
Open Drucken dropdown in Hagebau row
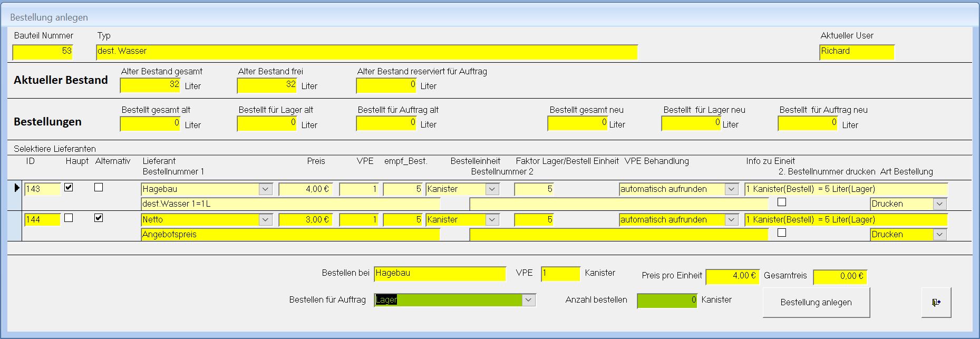[x=939, y=204]
